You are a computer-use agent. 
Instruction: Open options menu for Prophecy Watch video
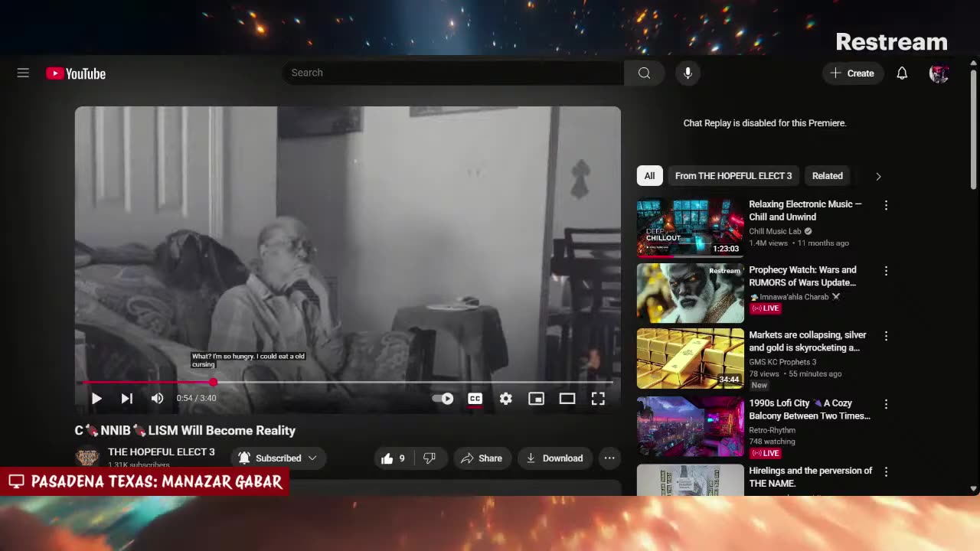[886, 271]
